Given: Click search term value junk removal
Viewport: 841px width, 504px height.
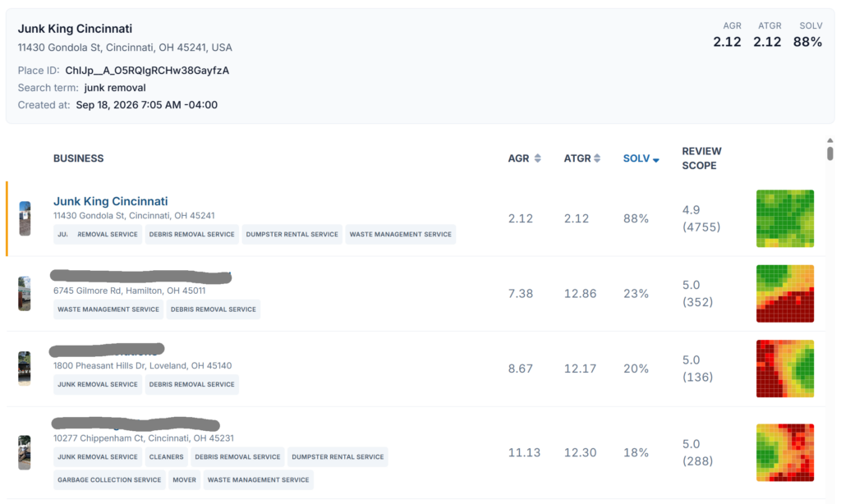Looking at the screenshot, I should 115,87.
